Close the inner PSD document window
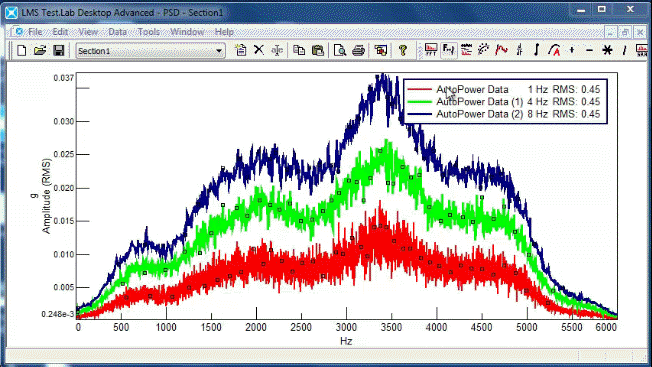The height and width of the screenshot is (367, 652). click(x=640, y=32)
